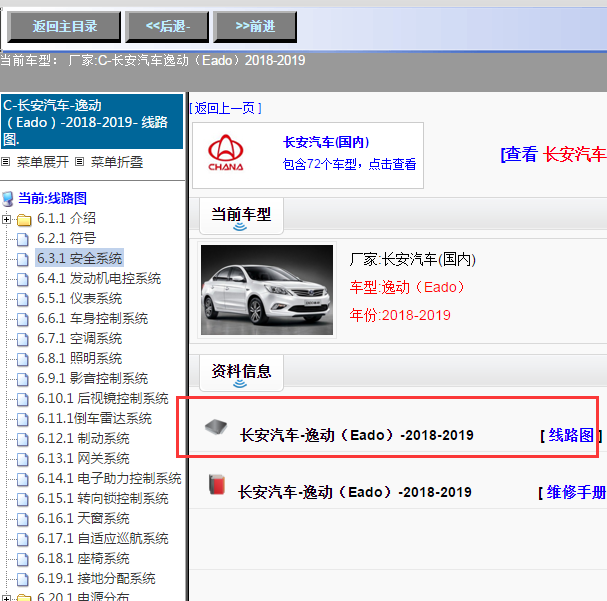Open 6.5.1 仪表系统 entry
607x601 pixels.
coord(79,298)
